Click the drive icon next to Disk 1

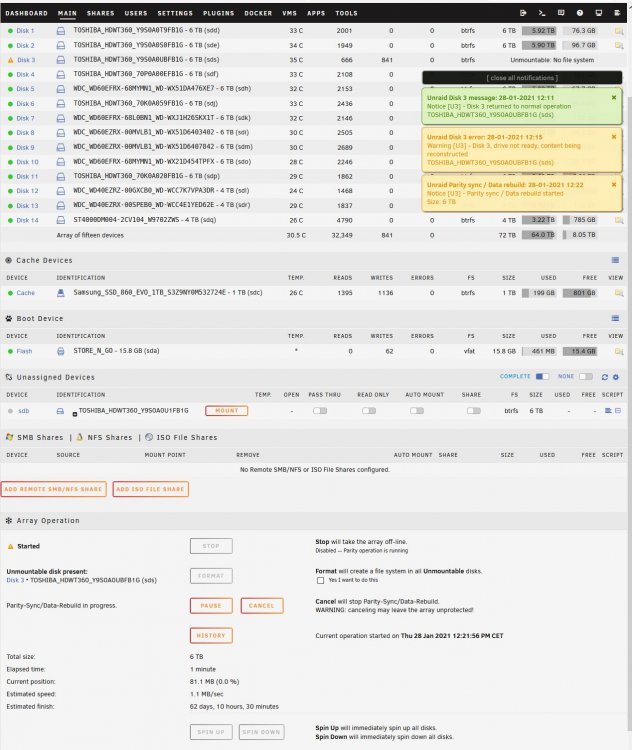coord(61,31)
